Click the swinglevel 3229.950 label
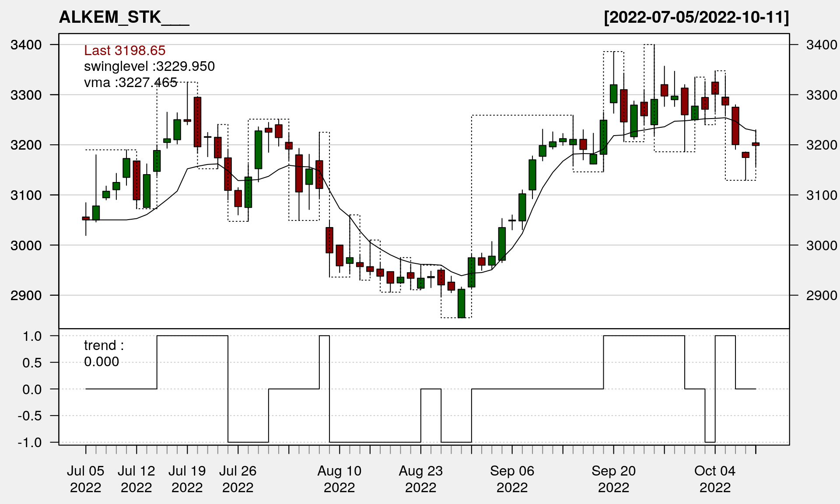 [x=149, y=66]
